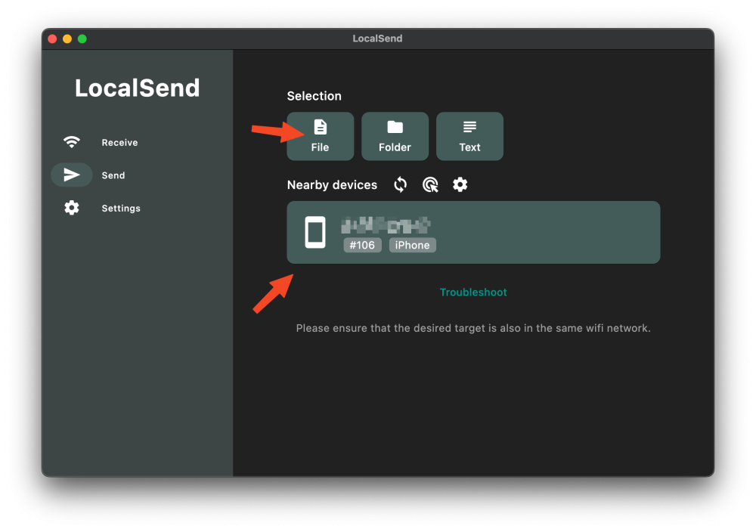Click the #106 badge on device
The image size is (756, 532).
[363, 246]
